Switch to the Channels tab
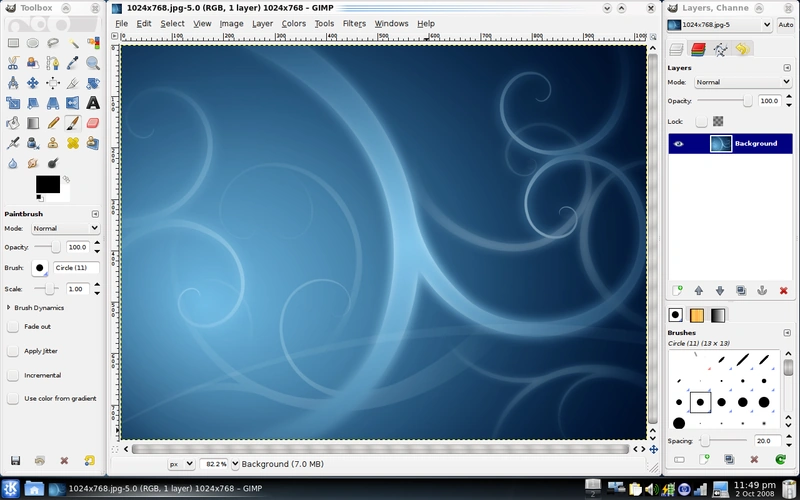 (x=698, y=49)
